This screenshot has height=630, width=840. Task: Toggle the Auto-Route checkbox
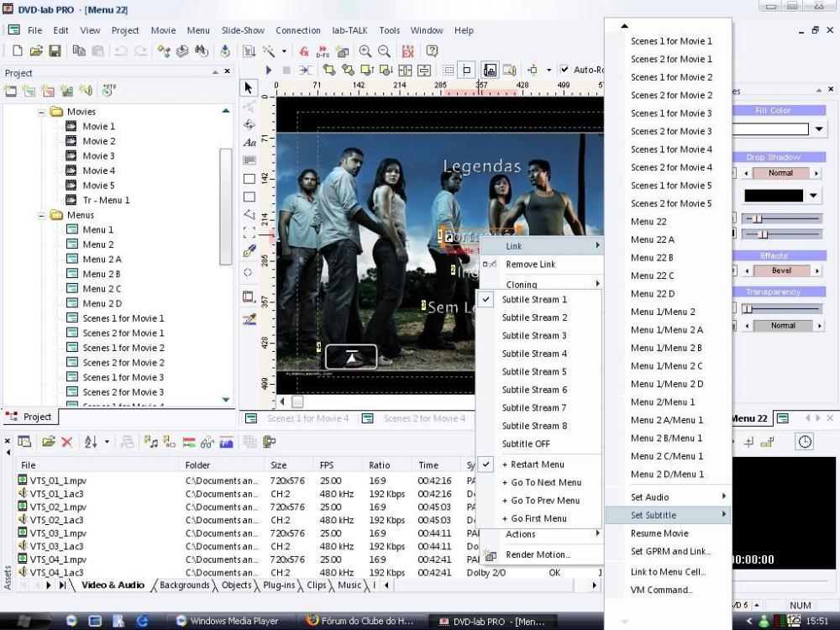pyautogui.click(x=564, y=71)
